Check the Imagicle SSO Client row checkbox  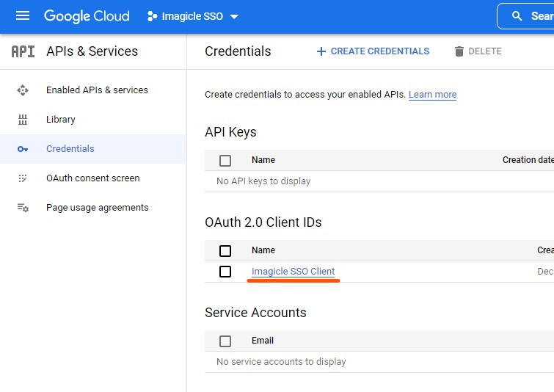pyautogui.click(x=225, y=272)
